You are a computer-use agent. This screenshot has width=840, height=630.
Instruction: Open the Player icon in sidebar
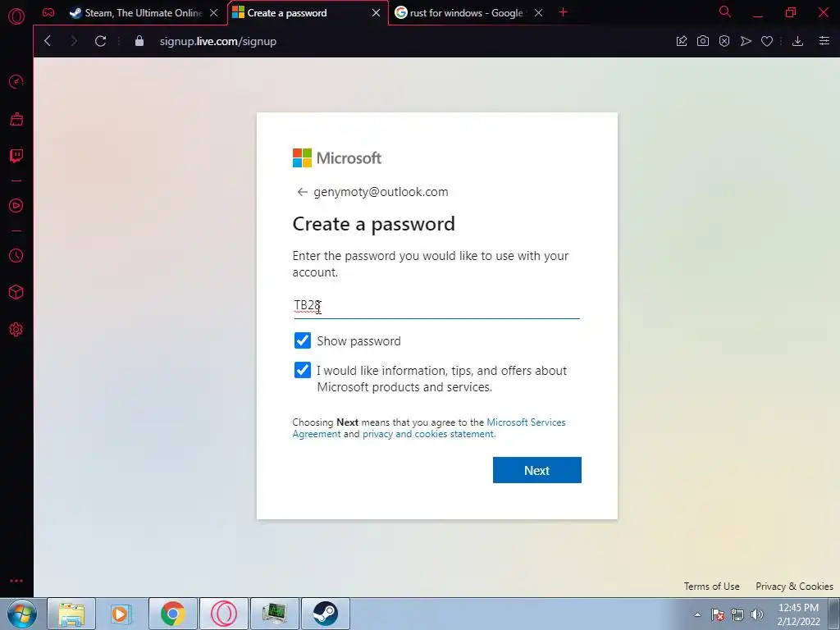16,206
